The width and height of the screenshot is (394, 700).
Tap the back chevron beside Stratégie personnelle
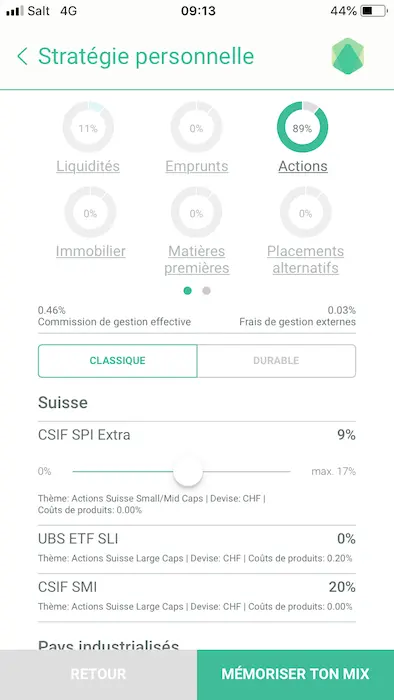click(x=22, y=57)
